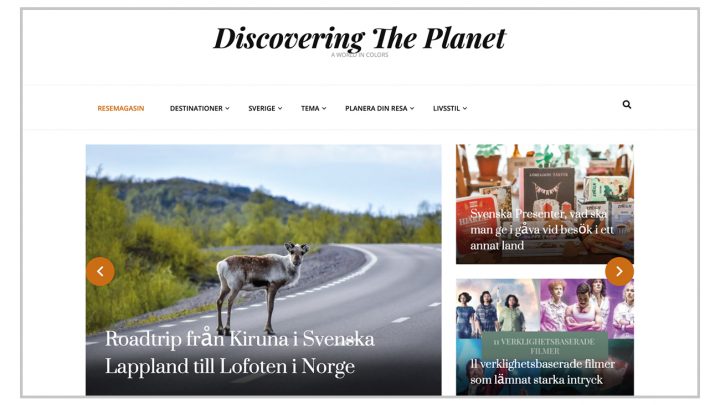Click the green 11 Verklighetsbaserade Filmer badge
The width and height of the screenshot is (720, 405).
click(545, 346)
